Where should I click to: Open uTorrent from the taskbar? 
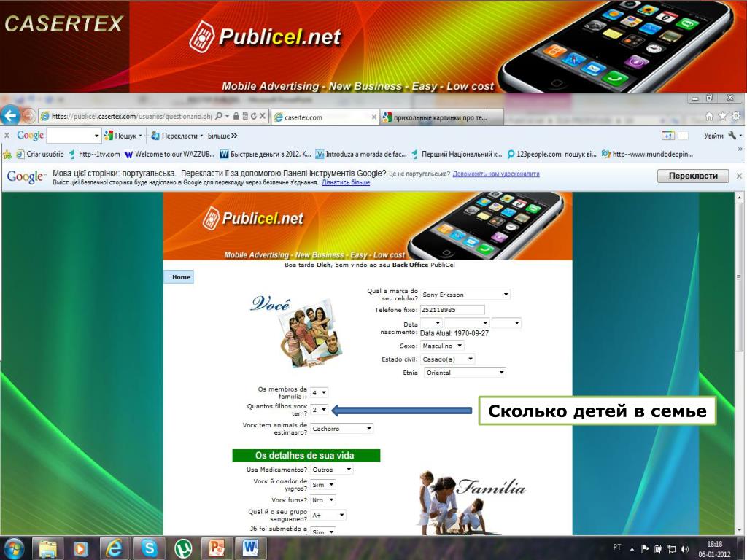pos(183,548)
